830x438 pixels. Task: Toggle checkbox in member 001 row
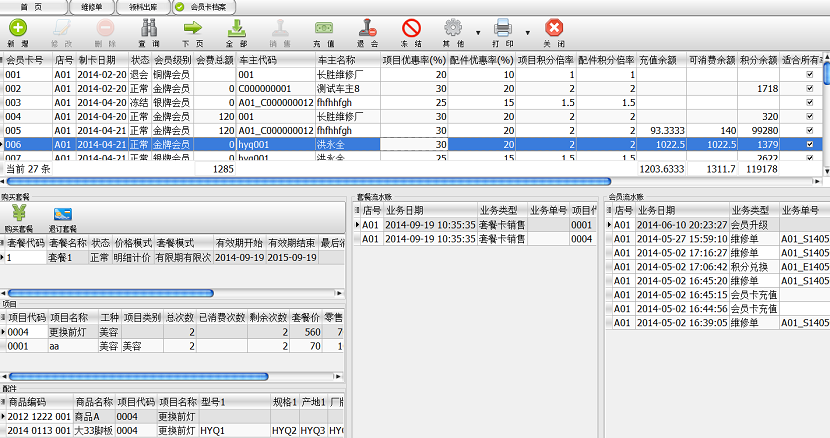click(x=809, y=75)
